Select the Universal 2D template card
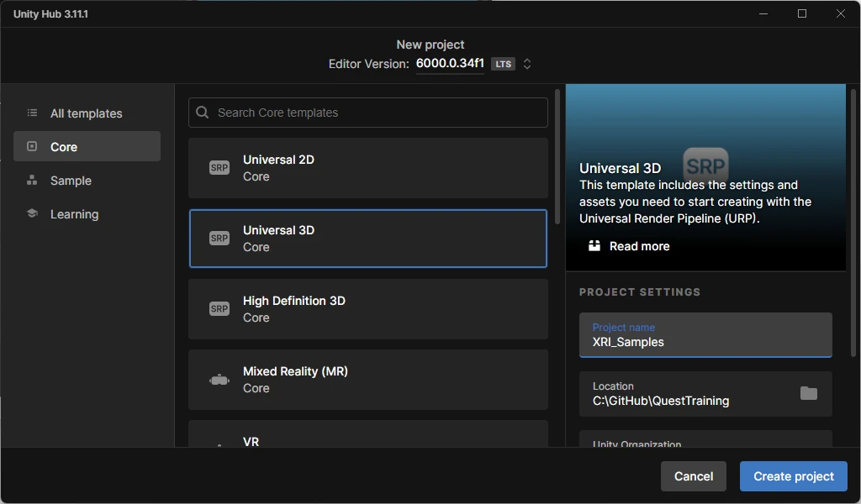861x504 pixels. 367,168
